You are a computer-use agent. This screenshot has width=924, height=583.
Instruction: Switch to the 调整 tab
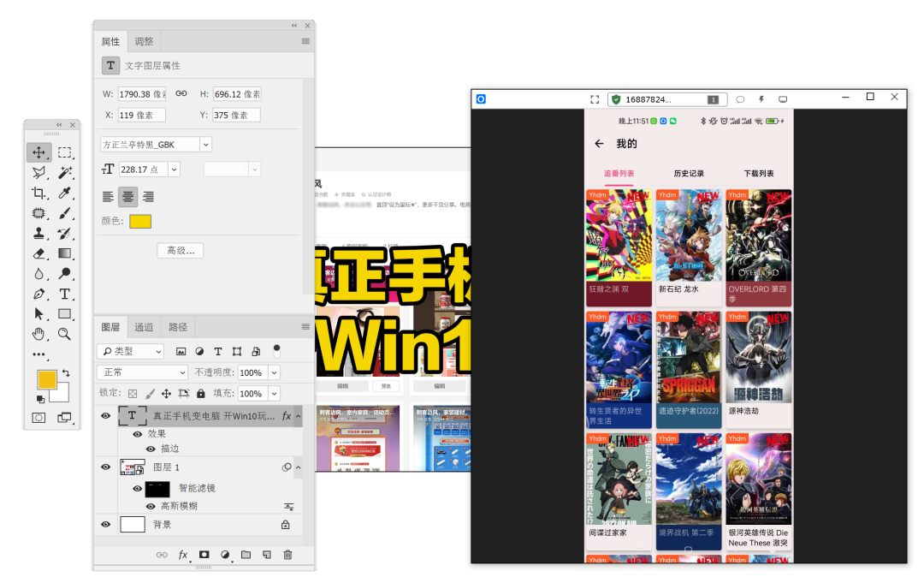[x=144, y=41]
